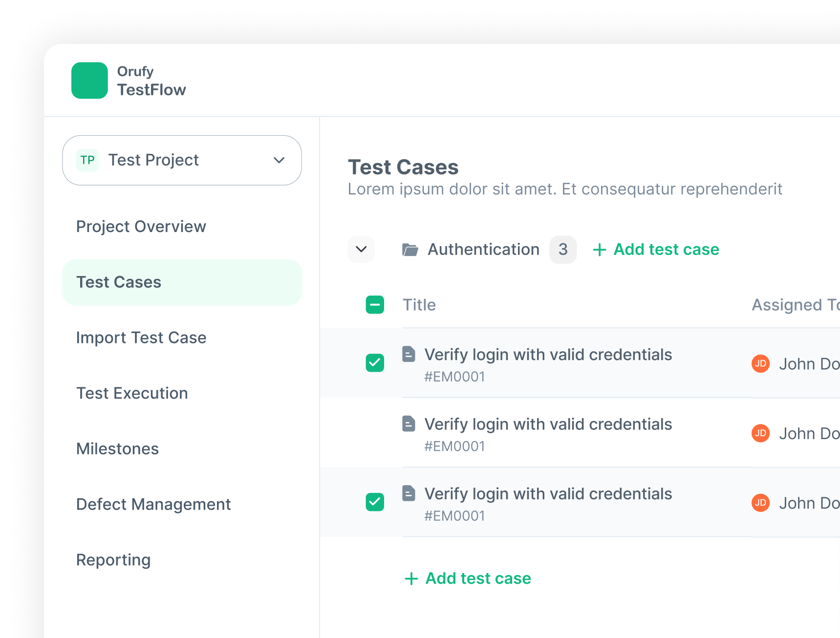Click Add test case below the table
Image resolution: width=840 pixels, height=638 pixels.
pyautogui.click(x=468, y=578)
